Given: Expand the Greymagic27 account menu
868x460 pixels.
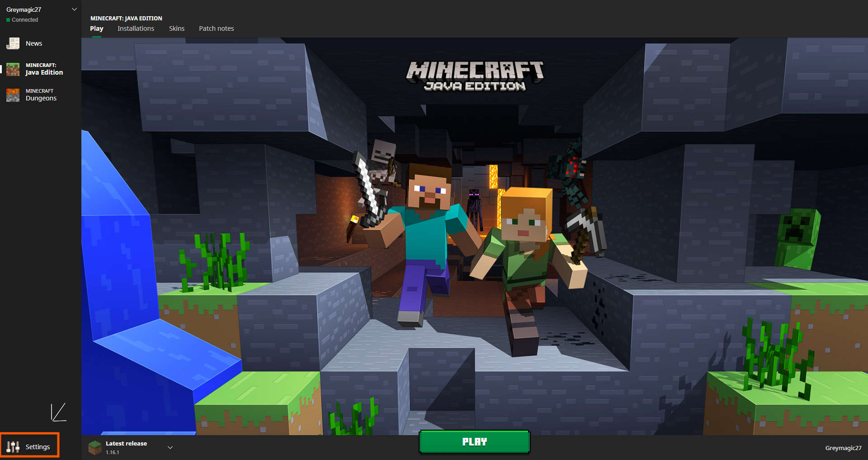Looking at the screenshot, I should pyautogui.click(x=74, y=9).
